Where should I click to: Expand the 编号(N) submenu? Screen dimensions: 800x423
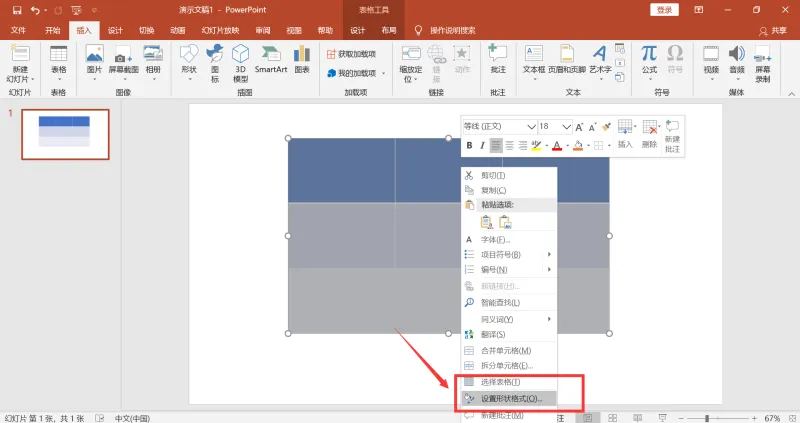(509, 269)
